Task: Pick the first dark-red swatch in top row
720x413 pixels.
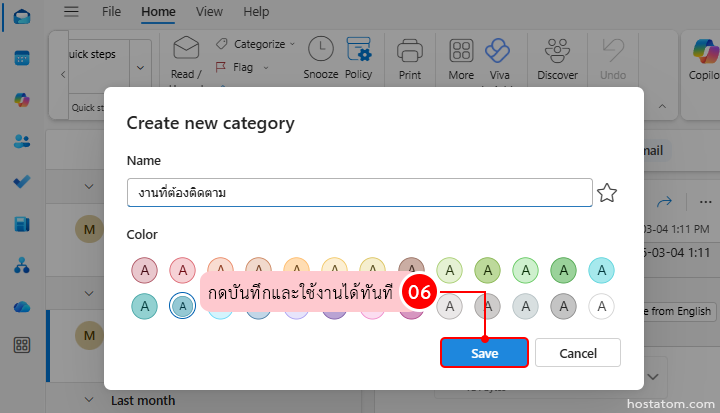Action: (x=145, y=270)
